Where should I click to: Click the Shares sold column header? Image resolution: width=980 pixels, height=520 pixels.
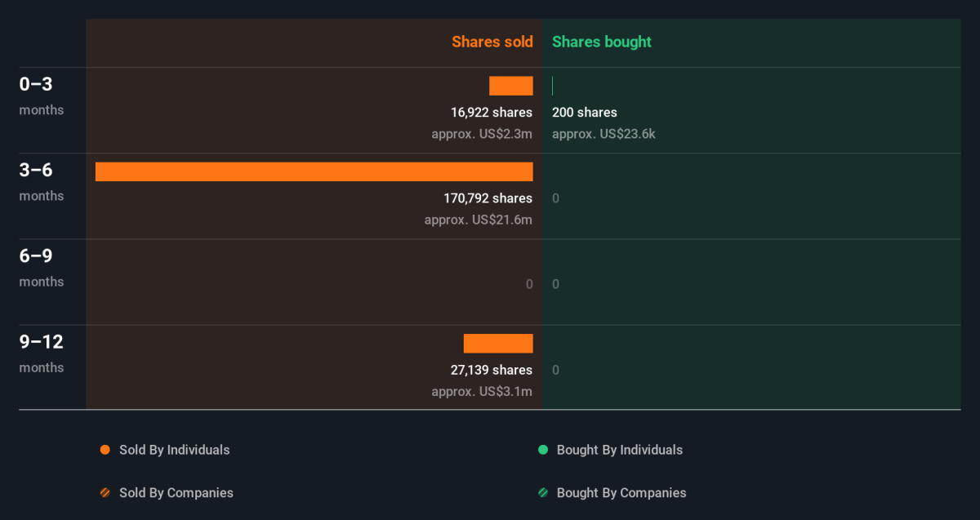pos(492,42)
